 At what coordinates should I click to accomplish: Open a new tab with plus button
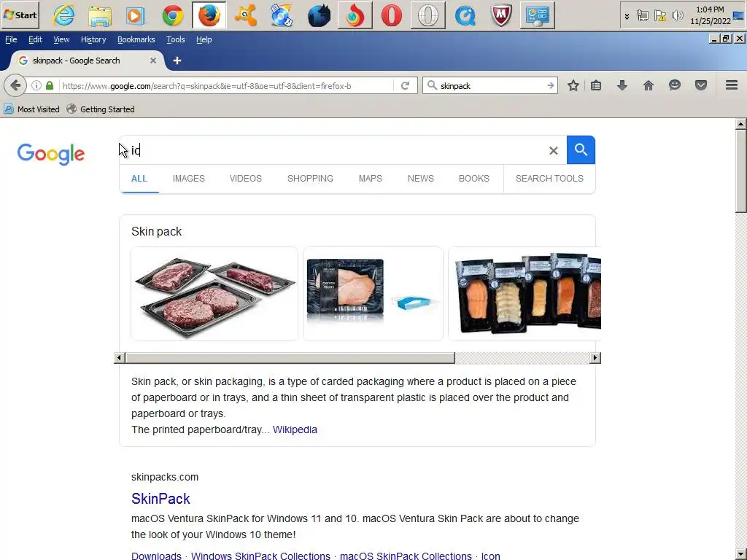(177, 61)
